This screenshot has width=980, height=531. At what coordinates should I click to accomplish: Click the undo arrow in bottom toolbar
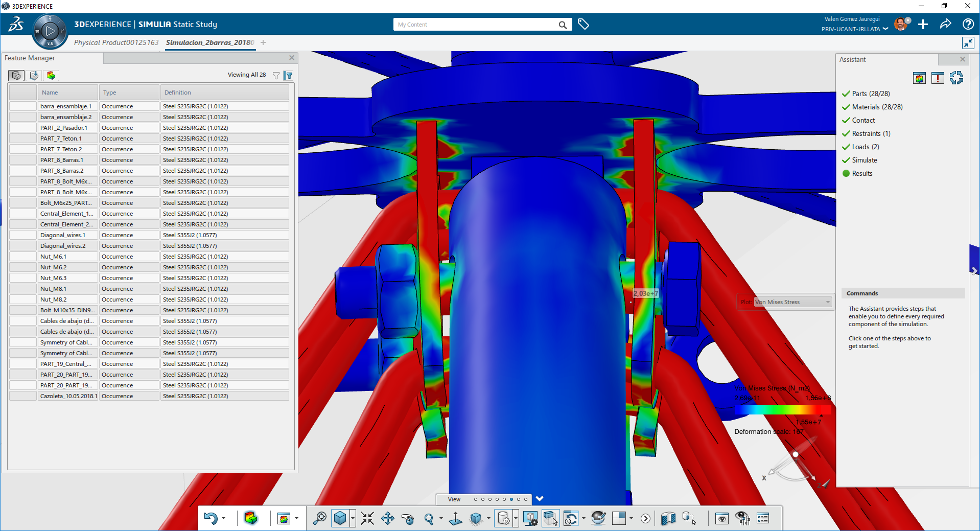coord(211,518)
